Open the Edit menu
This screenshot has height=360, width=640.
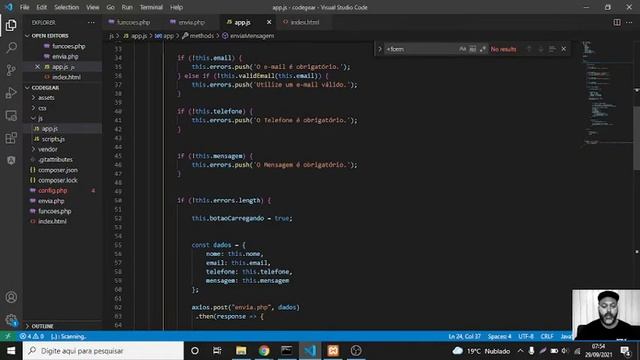click(42, 7)
